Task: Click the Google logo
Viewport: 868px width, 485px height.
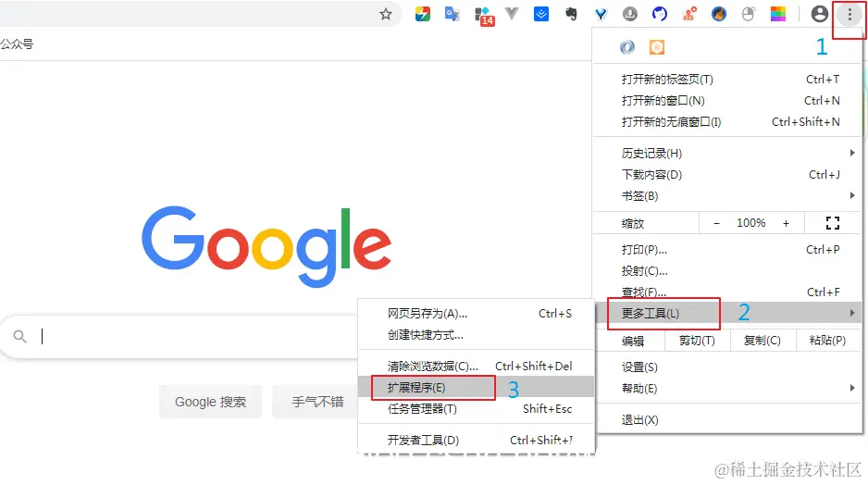Action: [267, 246]
